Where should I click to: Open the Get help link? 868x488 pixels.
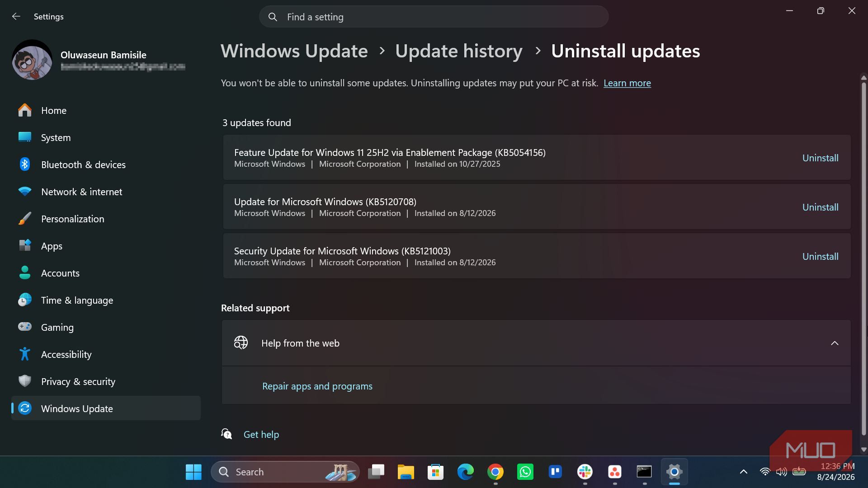[261, 434]
